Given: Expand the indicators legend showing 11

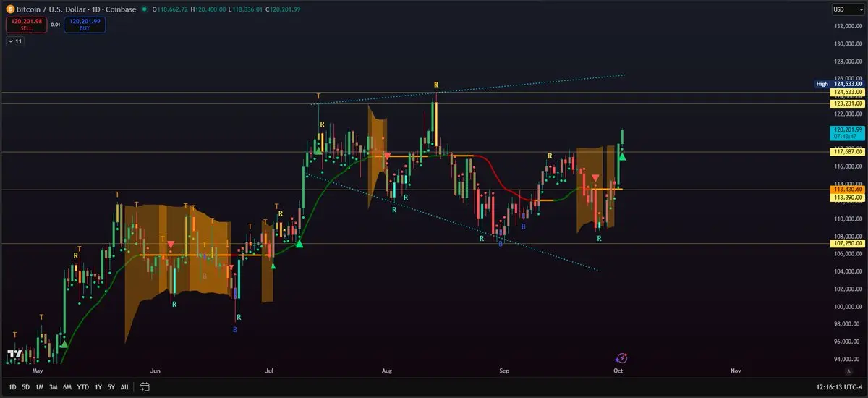Looking at the screenshot, I should [x=14, y=42].
